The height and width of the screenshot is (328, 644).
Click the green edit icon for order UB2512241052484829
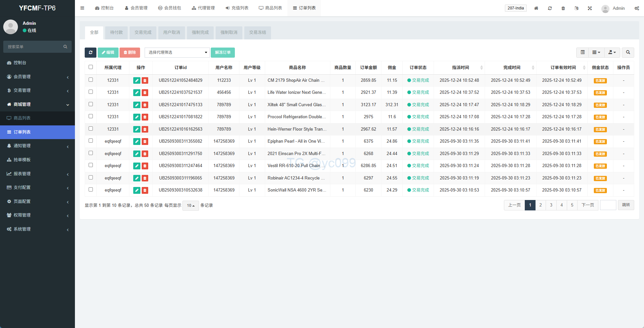point(137,80)
